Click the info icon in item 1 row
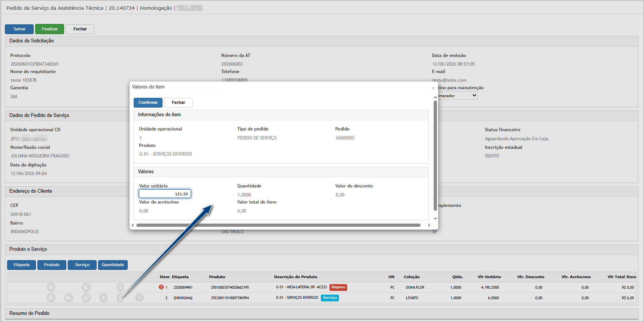644x322 pixels. (51, 287)
